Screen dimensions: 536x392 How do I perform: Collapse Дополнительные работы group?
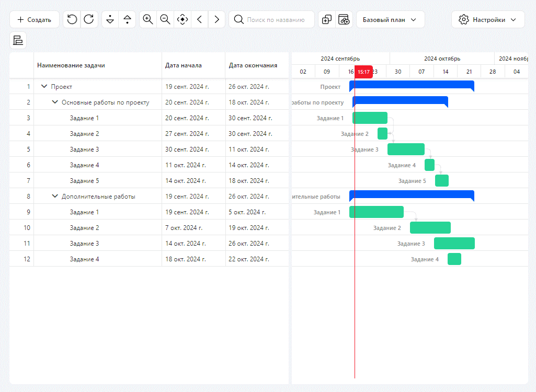coord(55,196)
